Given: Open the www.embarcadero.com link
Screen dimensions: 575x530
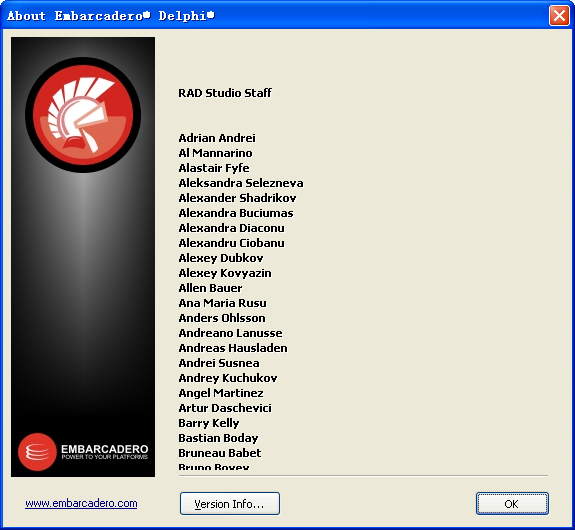Looking at the screenshot, I should 81,503.
